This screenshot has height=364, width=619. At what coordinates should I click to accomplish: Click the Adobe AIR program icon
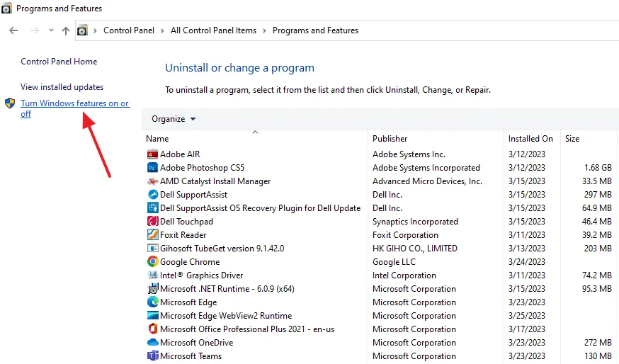(152, 154)
